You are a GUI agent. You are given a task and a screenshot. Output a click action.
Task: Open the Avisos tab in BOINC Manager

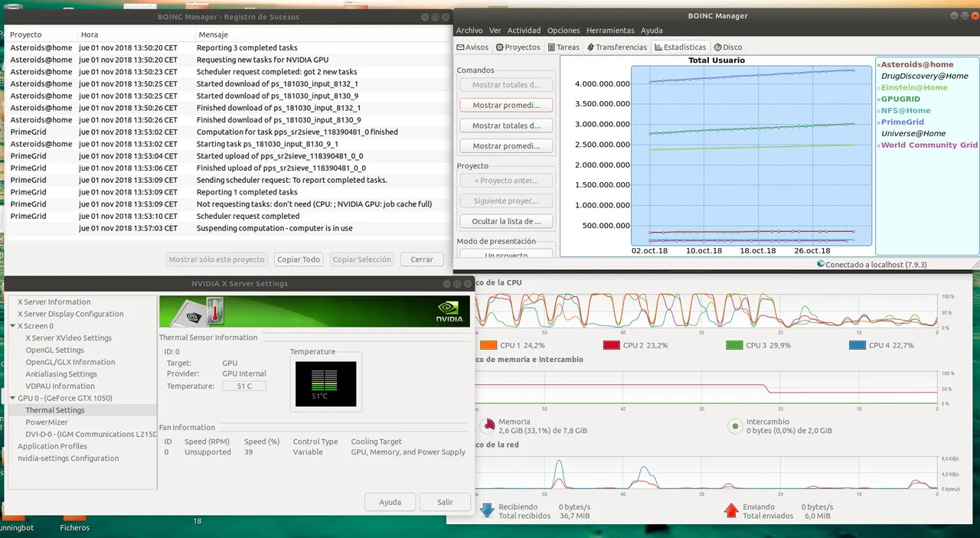(472, 47)
